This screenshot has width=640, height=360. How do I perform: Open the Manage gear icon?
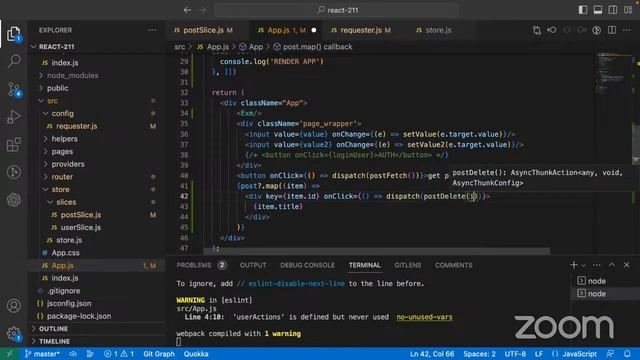14,333
